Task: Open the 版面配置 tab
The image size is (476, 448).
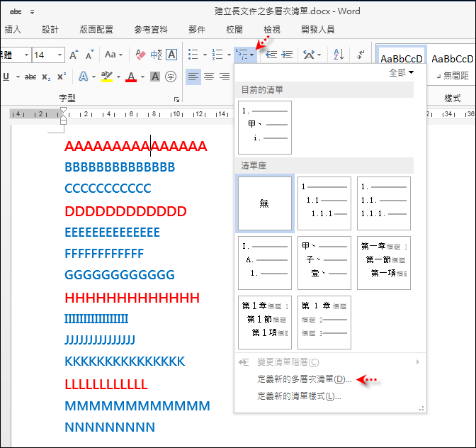Action: pyautogui.click(x=96, y=30)
